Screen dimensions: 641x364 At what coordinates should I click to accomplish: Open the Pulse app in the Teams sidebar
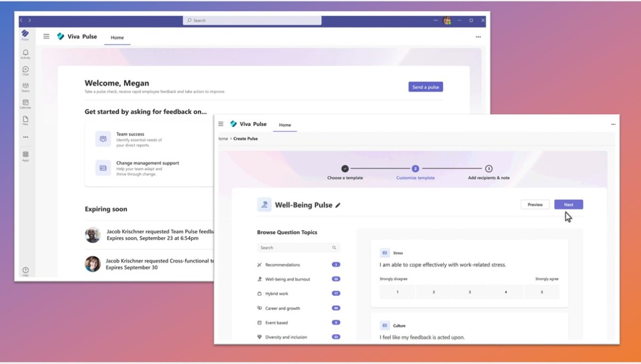25,35
